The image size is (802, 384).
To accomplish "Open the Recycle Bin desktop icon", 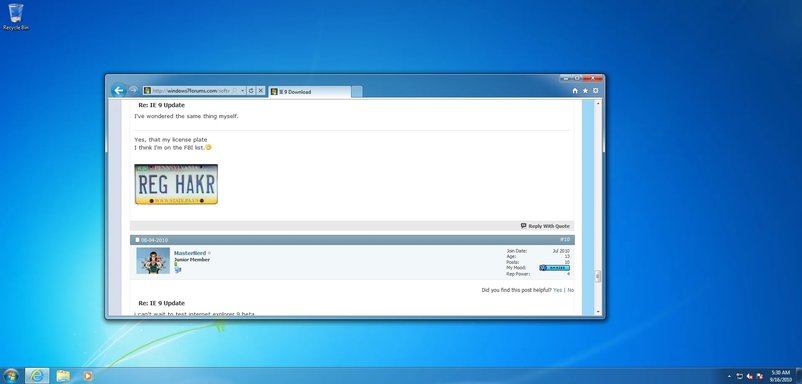I will click(16, 17).
